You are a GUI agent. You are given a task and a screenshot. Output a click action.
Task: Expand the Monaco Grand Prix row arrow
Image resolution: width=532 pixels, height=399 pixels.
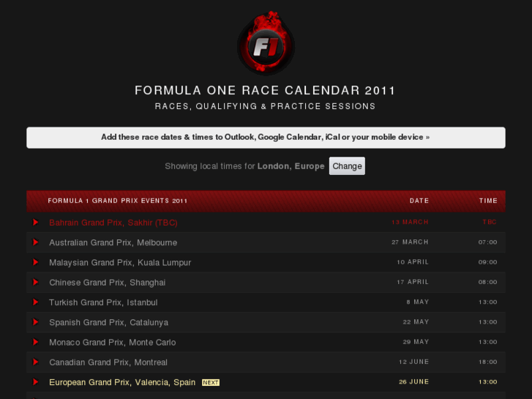click(x=35, y=342)
